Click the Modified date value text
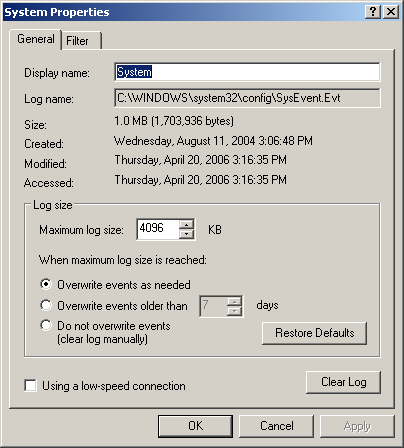Screen dimensions: 404x448 point(200,160)
